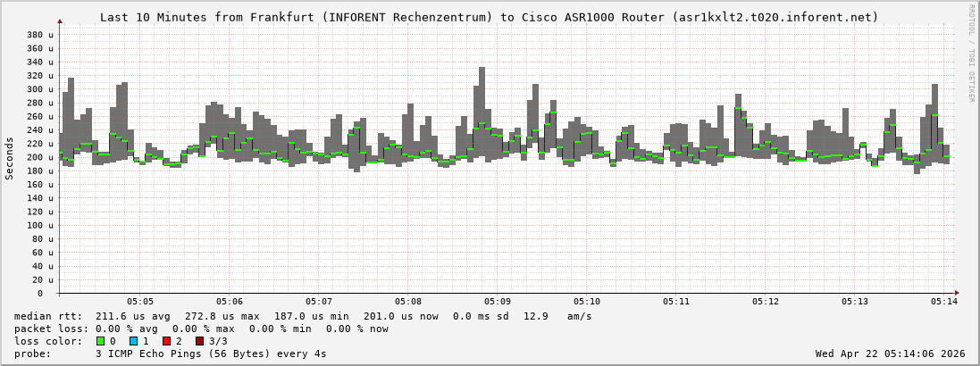Click the graph title mentioning Cisco ASR1000 Router

tap(489, 17)
